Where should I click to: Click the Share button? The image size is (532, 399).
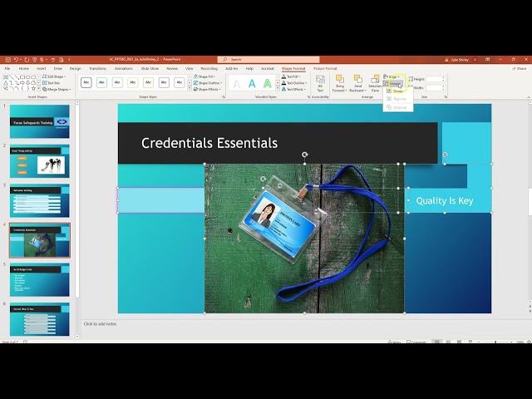[519, 68]
